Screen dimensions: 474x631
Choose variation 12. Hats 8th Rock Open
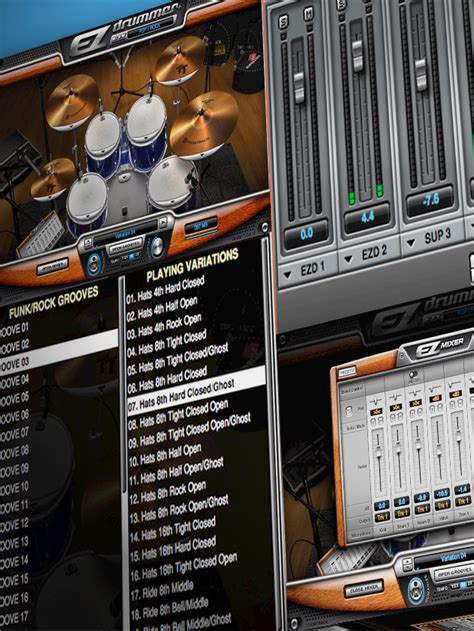(x=167, y=493)
